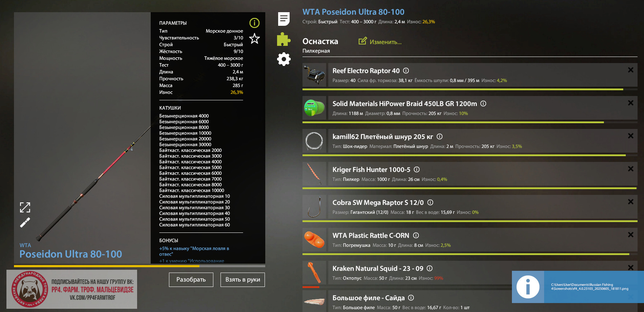Click the Большое филе - Сайда name
The height and width of the screenshot is (312, 644).
point(368,298)
